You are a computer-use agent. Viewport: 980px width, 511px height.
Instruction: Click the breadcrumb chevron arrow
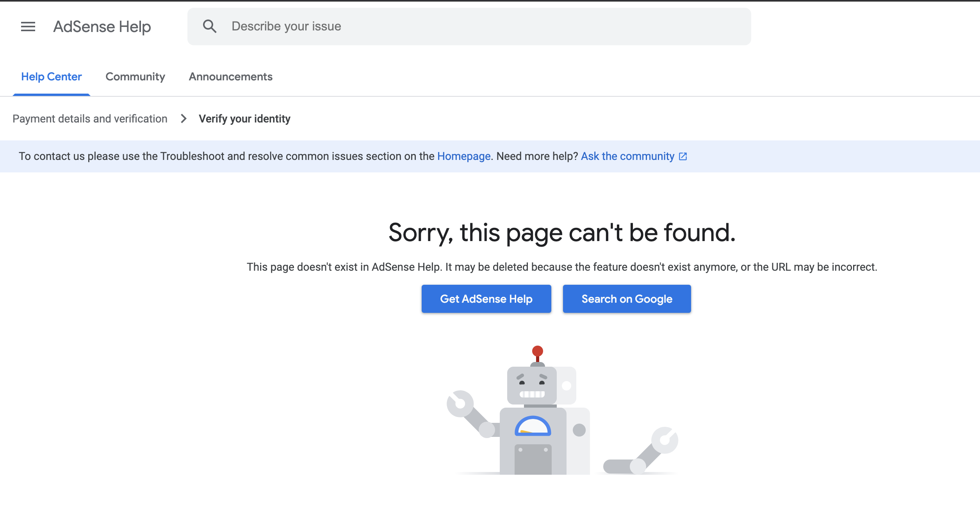tap(183, 119)
